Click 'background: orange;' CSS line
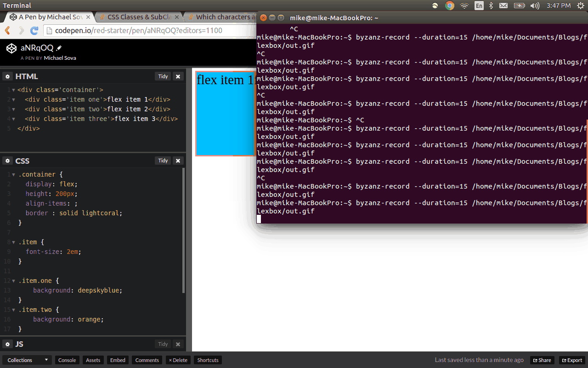588x368 pixels. coord(68,319)
